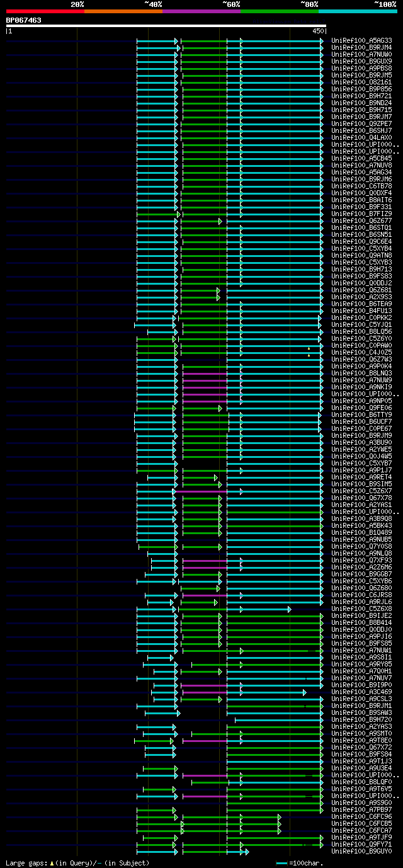Select the label 'UniRef100_Q9ATN8'
This screenshot has width=403, height=868.
click(x=361, y=255)
